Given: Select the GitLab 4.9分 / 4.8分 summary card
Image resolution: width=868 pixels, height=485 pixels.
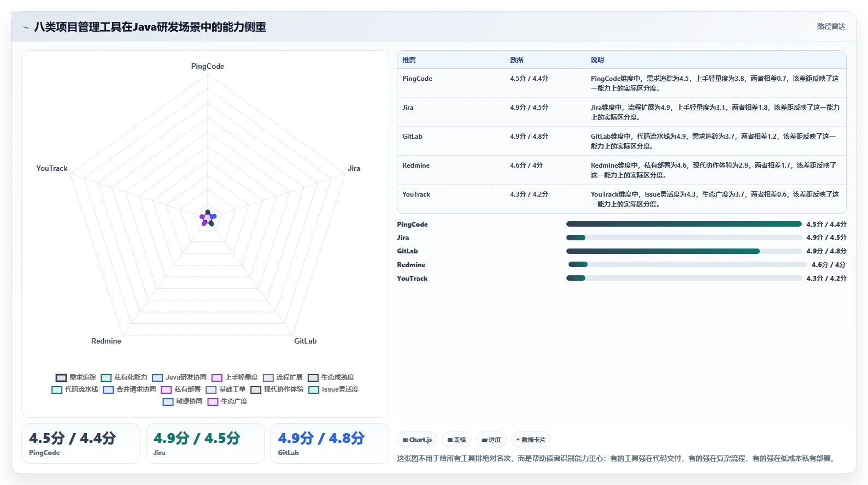Looking at the screenshot, I should pos(330,443).
